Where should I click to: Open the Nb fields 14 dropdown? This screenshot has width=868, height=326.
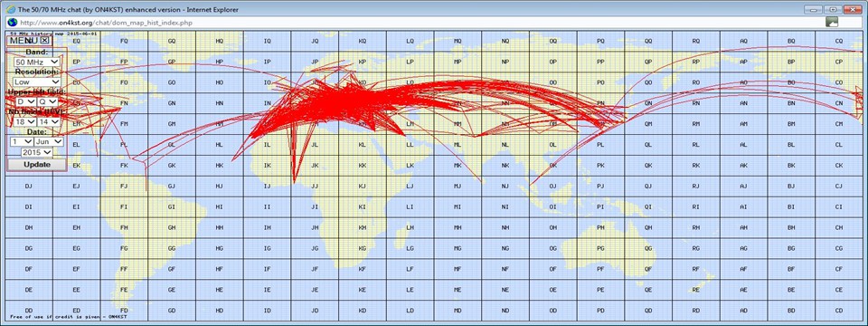click(x=48, y=122)
